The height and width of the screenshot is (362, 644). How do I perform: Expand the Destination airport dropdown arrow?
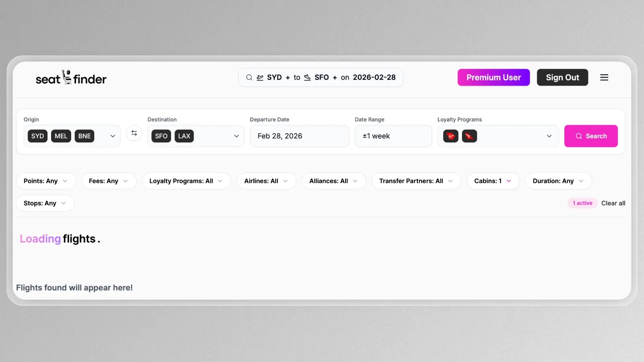pos(237,136)
